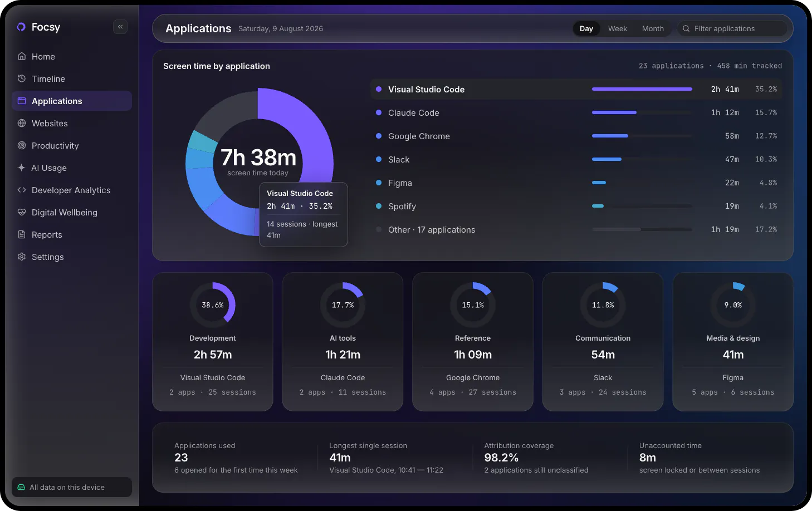Open Settings in the sidebar
This screenshot has height=511, width=812.
(x=72, y=257)
